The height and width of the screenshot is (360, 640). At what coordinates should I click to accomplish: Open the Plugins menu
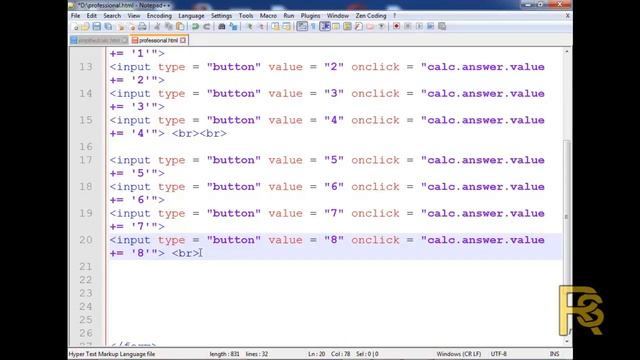[x=310, y=16]
